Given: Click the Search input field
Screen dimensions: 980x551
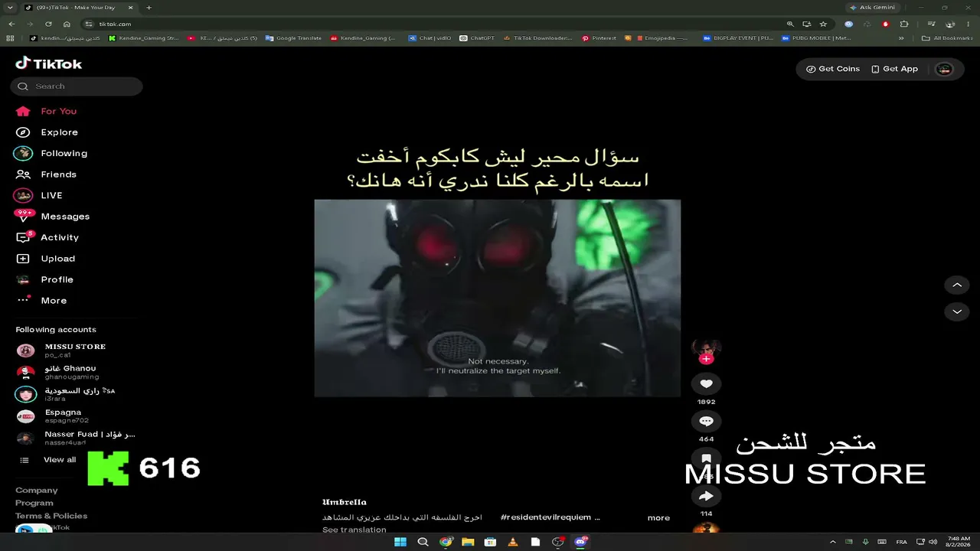Looking at the screenshot, I should [77, 86].
